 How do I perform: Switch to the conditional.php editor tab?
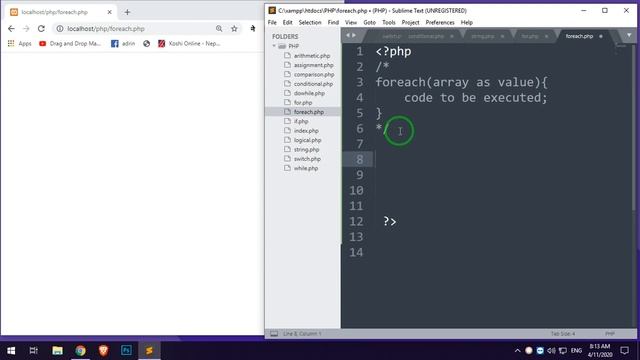(x=426, y=36)
